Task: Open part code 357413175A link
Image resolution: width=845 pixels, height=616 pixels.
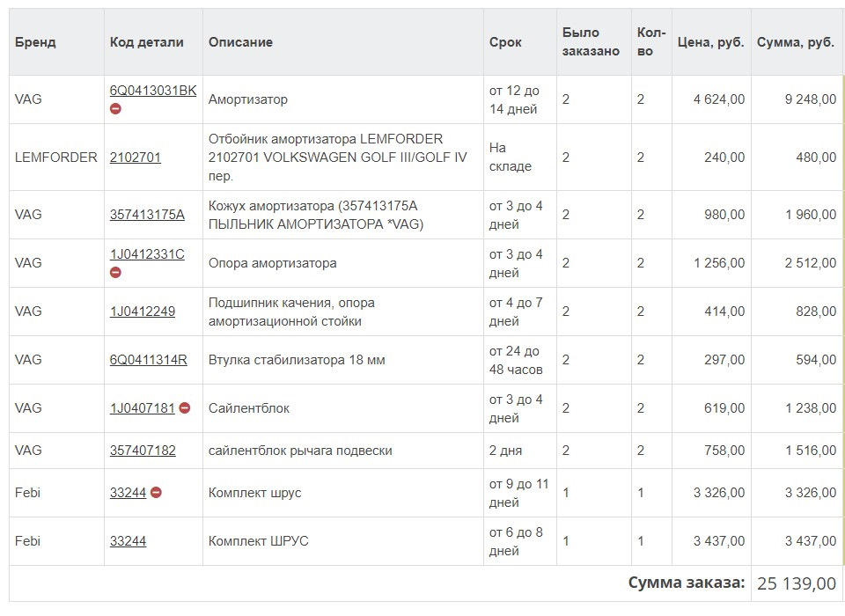Action: (147, 215)
